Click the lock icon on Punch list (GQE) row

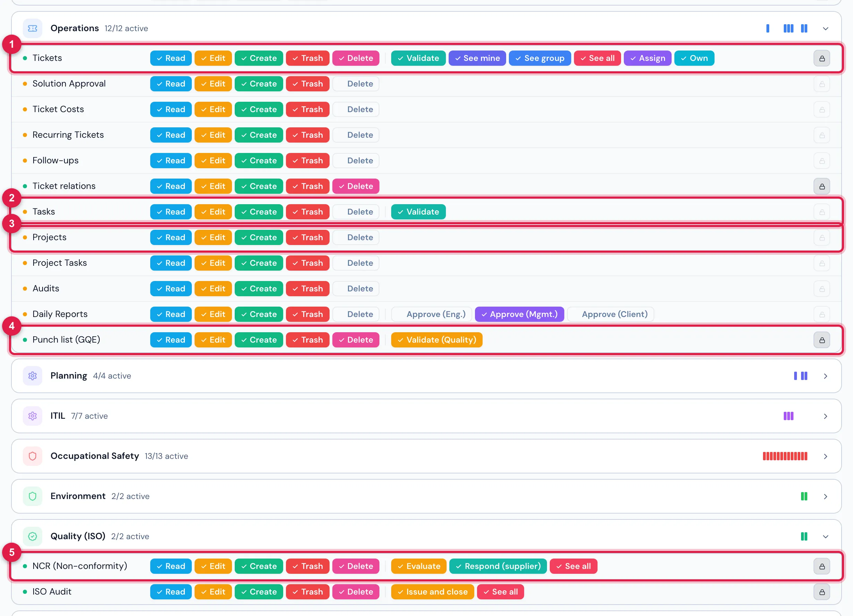(822, 340)
